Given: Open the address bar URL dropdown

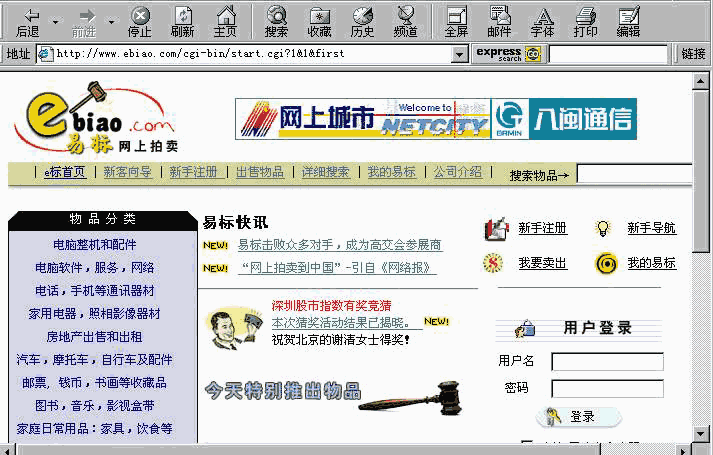Looking at the screenshot, I should pyautogui.click(x=460, y=54).
